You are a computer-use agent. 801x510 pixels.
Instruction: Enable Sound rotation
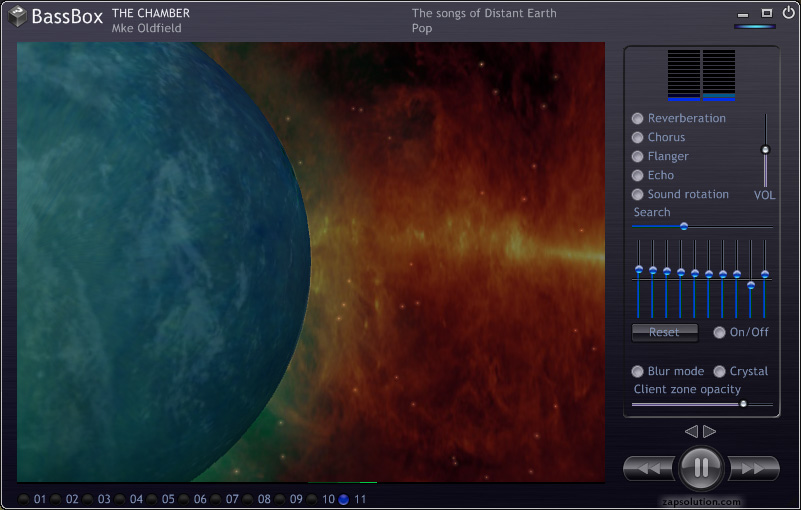(x=638, y=194)
